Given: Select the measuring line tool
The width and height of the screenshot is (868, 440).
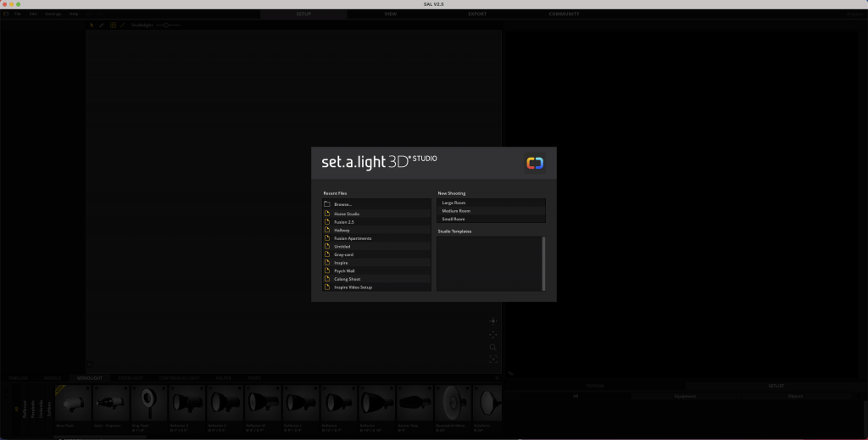Looking at the screenshot, I should tap(123, 25).
